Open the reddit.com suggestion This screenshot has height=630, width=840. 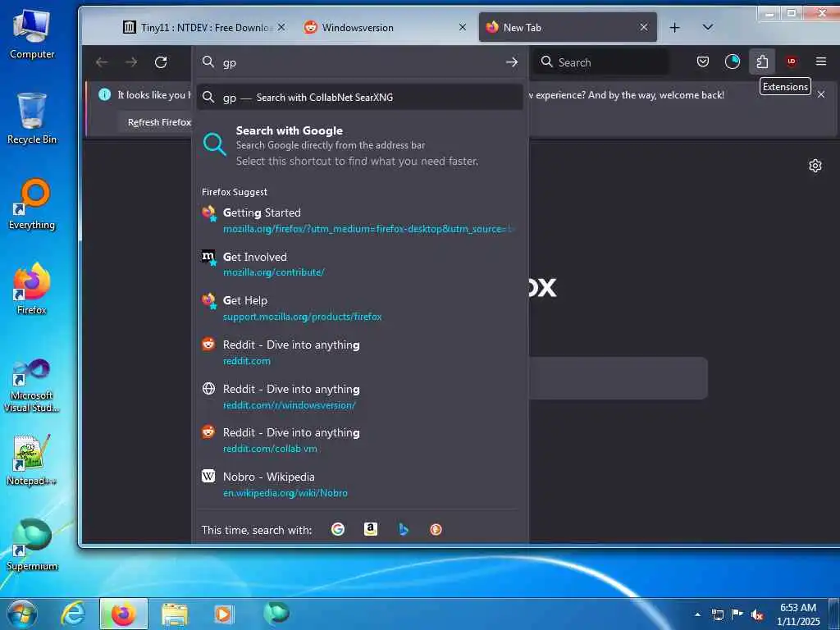pyautogui.click(x=359, y=352)
